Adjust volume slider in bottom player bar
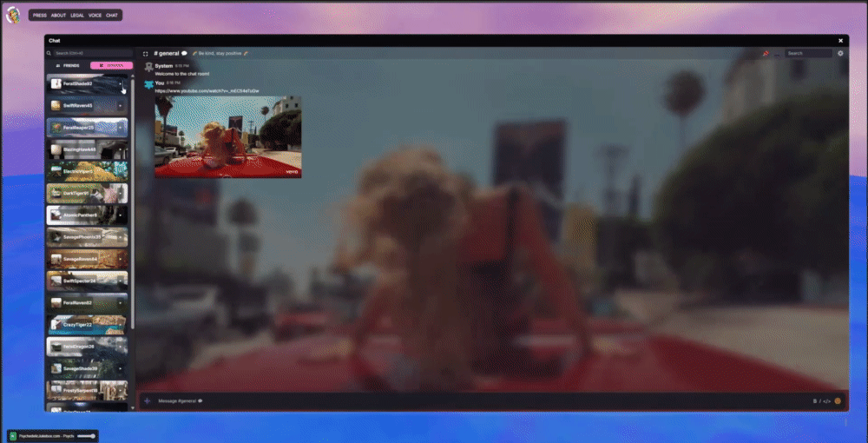The width and height of the screenshot is (868, 443). point(86,436)
